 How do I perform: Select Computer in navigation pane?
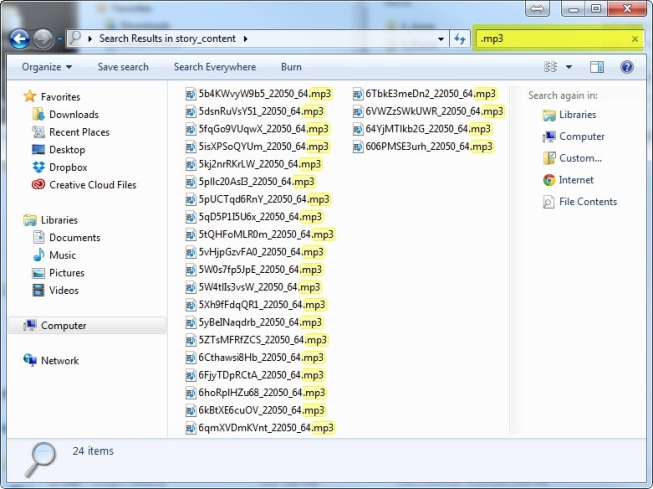pyautogui.click(x=63, y=326)
